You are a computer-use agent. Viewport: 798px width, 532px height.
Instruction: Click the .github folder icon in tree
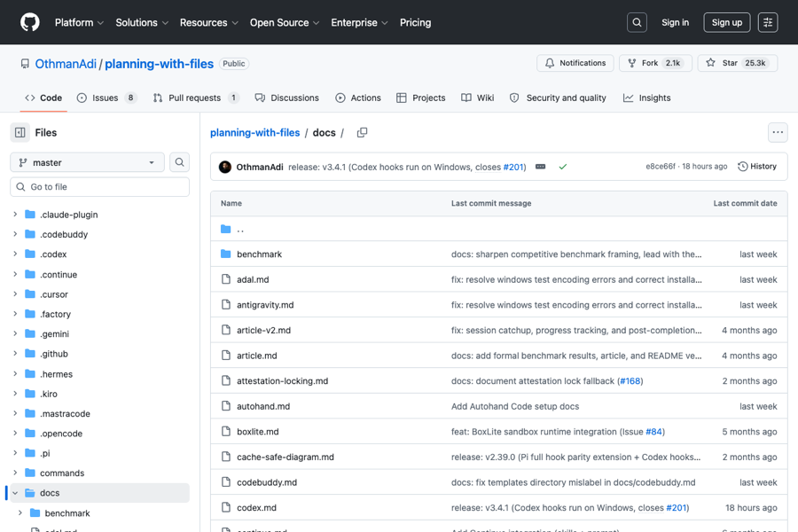(30, 353)
